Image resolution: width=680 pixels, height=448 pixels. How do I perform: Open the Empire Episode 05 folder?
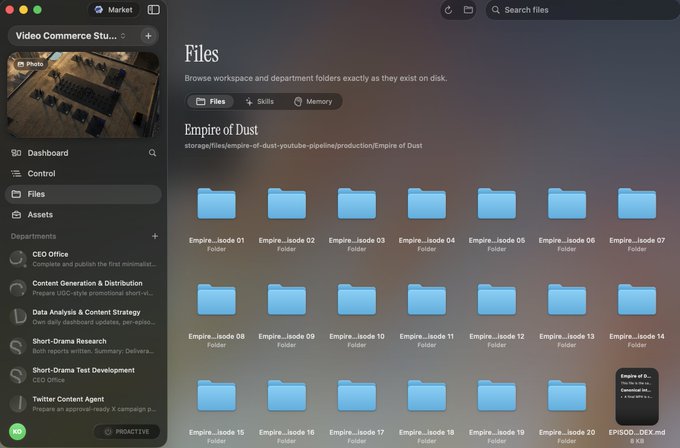pyautogui.click(x=497, y=219)
